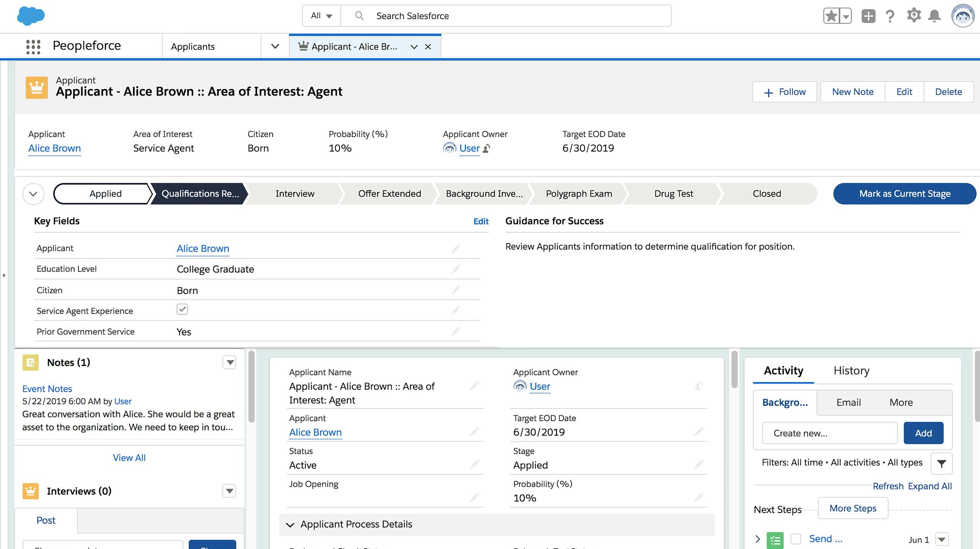Viewport: 980px width, 549px height.
Task: Open the Interviews panel dropdown menu
Action: point(229,491)
